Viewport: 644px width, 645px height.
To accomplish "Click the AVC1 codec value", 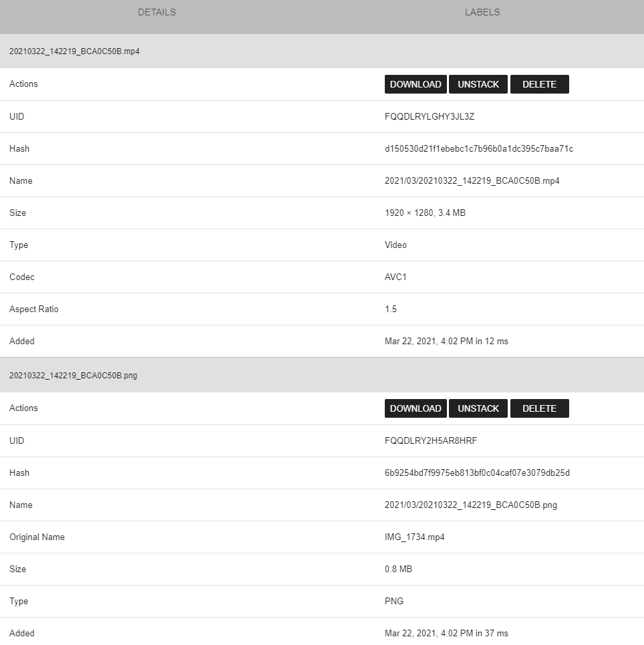I will coord(395,277).
